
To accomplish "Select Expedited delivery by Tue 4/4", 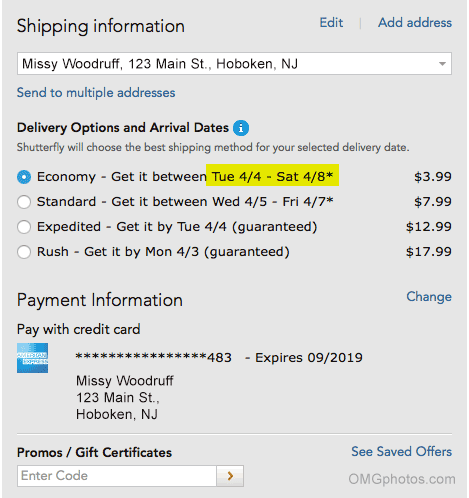I will [24, 227].
